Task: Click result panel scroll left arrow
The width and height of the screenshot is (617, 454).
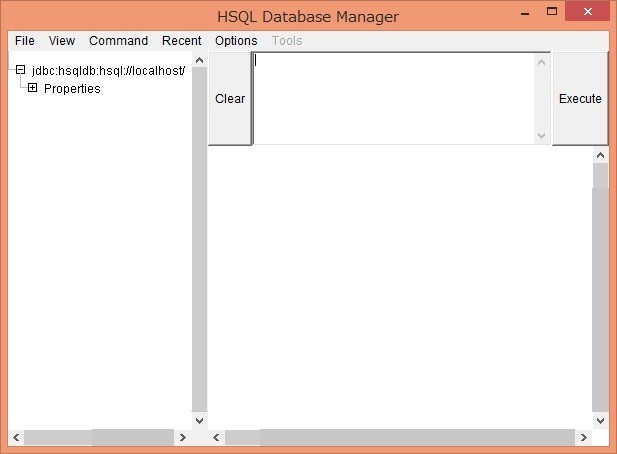Action: pyautogui.click(x=216, y=437)
